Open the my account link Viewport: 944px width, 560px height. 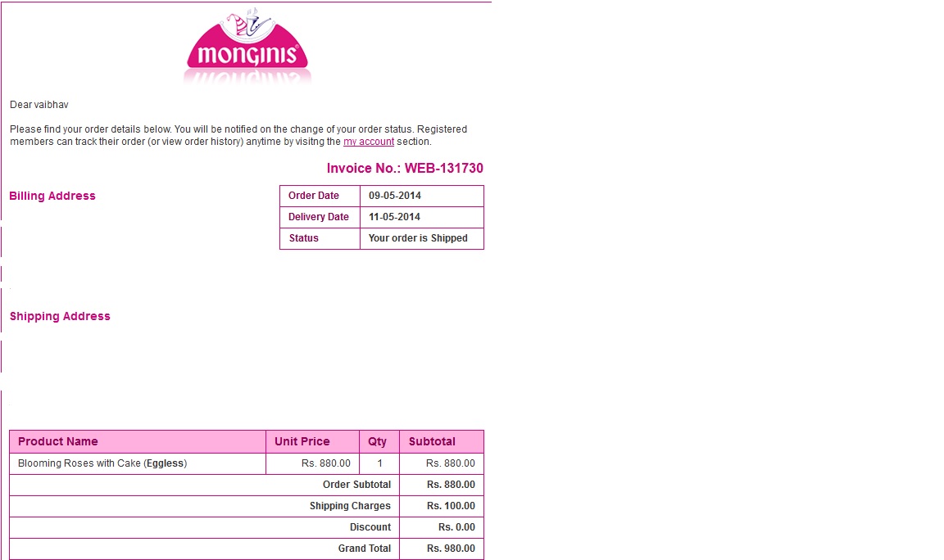coord(368,142)
